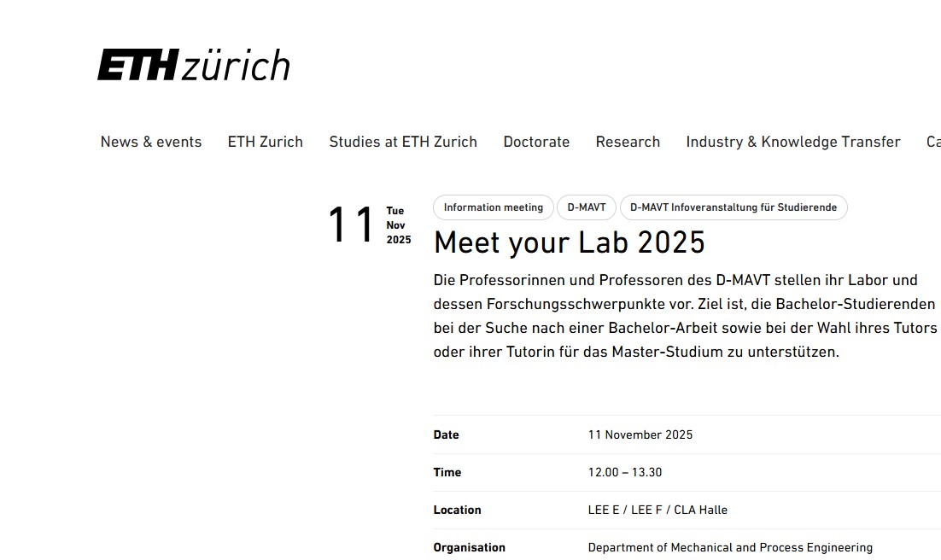
Task: Click the Tue Nov 2025 date label
Action: [398, 225]
